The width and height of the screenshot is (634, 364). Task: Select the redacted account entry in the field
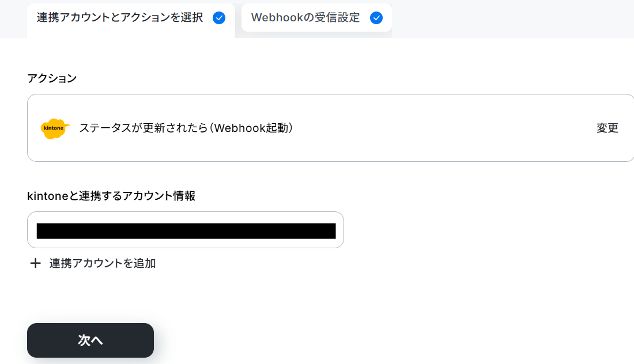(x=186, y=231)
